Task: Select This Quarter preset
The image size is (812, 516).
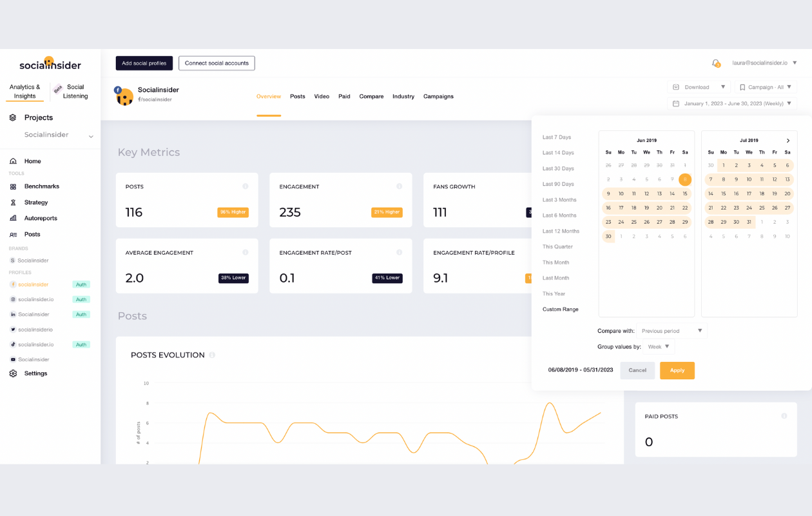Action: click(x=557, y=247)
